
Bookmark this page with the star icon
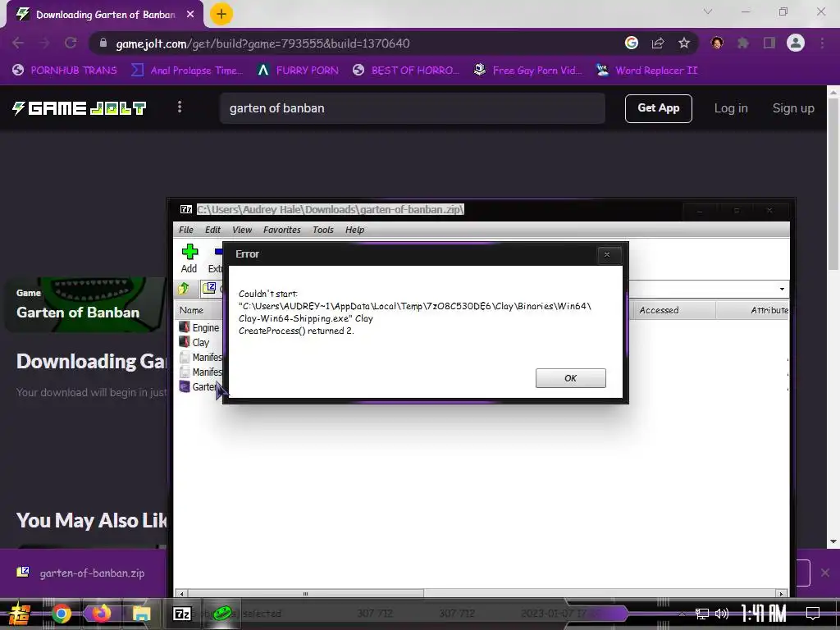684,43
